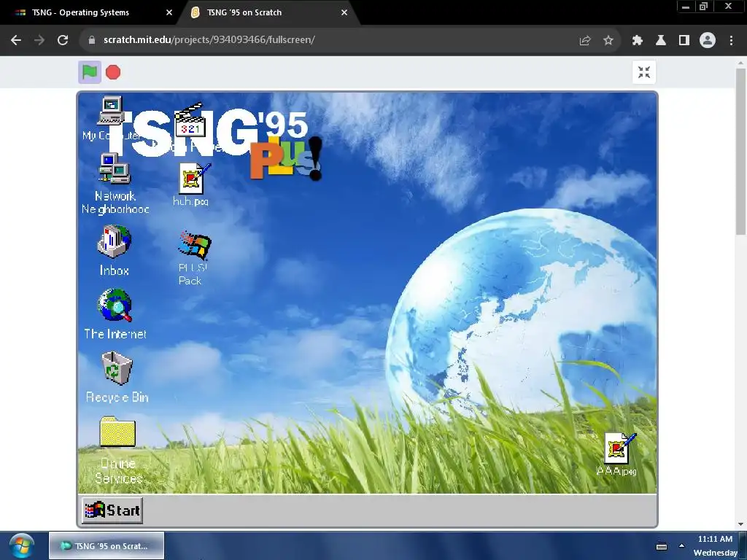Open the on-screen keyboard tray icon
Viewport: 747px width, 560px height.
pos(662,547)
